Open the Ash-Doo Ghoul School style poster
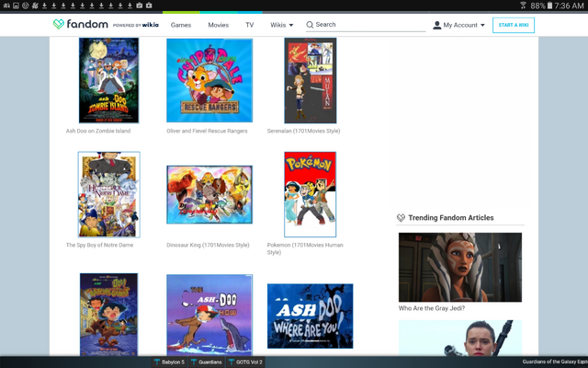Viewport: 588px width, 368px height. point(108,315)
